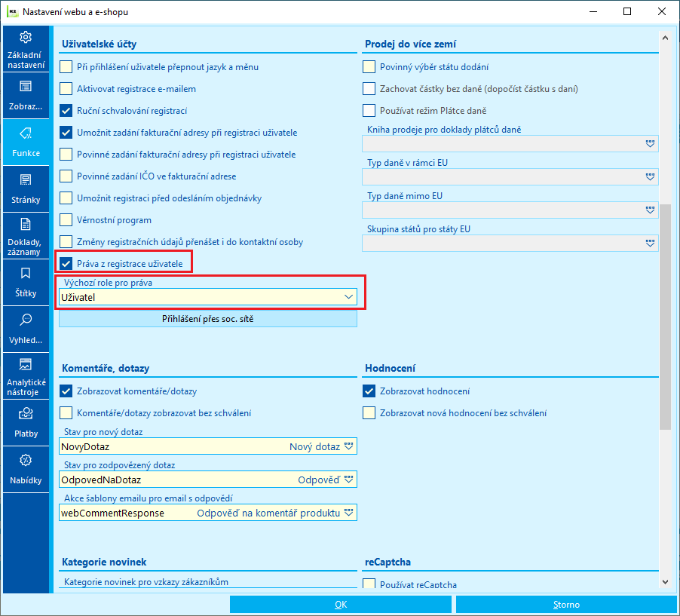Uncheck Zobrazovat hodnocení
Viewport: 680px width, 616px height.
point(369,391)
